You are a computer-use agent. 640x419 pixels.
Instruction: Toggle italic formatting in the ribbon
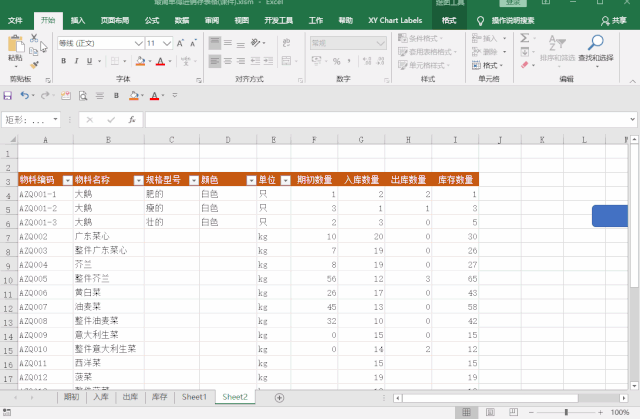(x=76, y=61)
